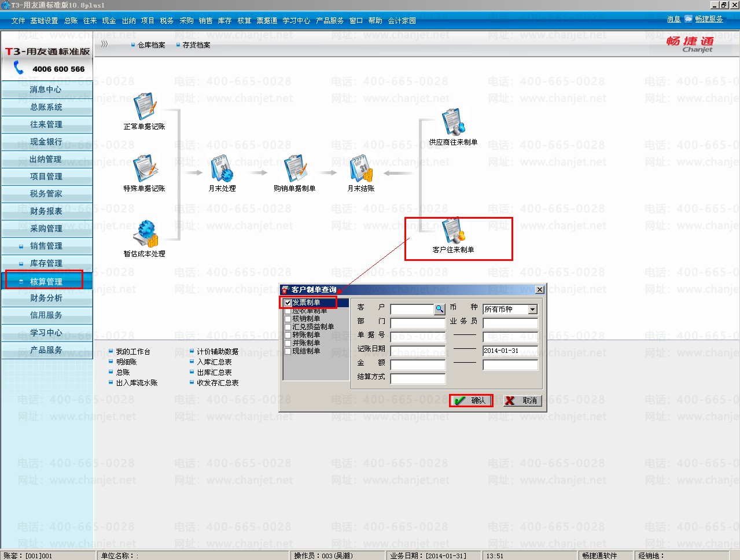Open the 特殊单据记账 workflow icon
This screenshot has width=740, height=560.
[x=145, y=169]
